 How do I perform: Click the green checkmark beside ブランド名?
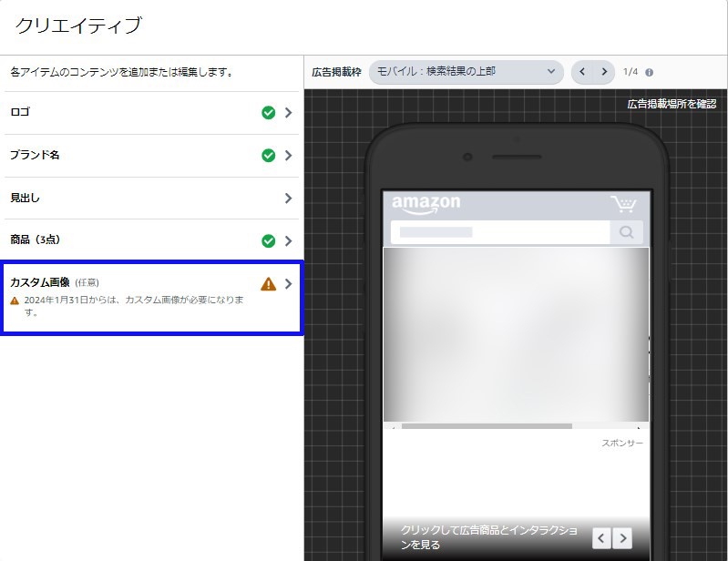pyautogui.click(x=269, y=156)
